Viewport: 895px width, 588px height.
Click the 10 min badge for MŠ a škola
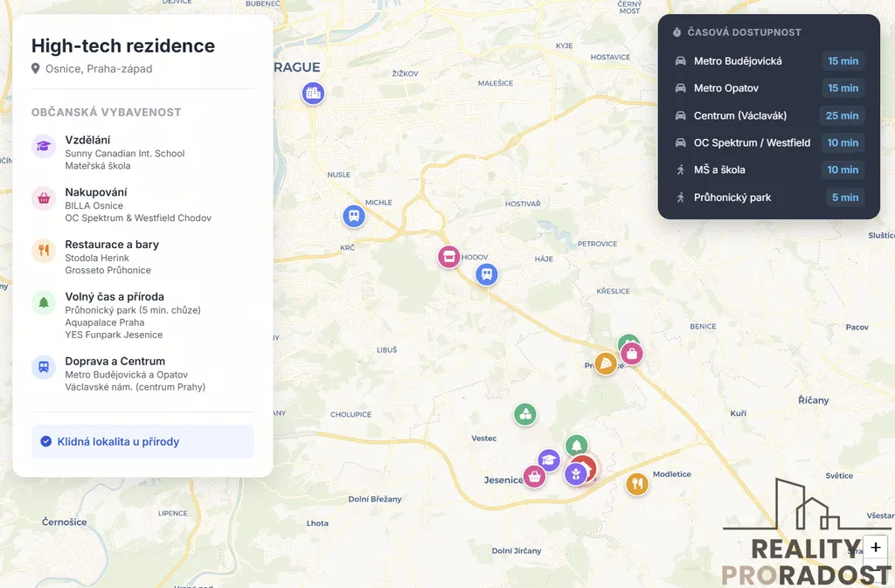tap(843, 169)
